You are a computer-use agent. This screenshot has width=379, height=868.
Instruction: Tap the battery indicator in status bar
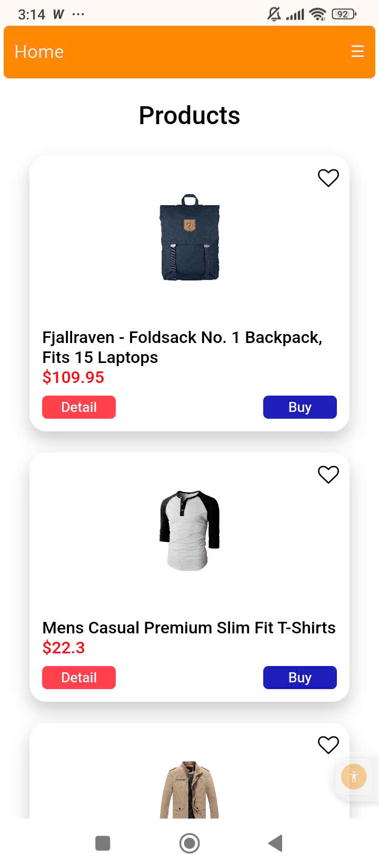344,14
